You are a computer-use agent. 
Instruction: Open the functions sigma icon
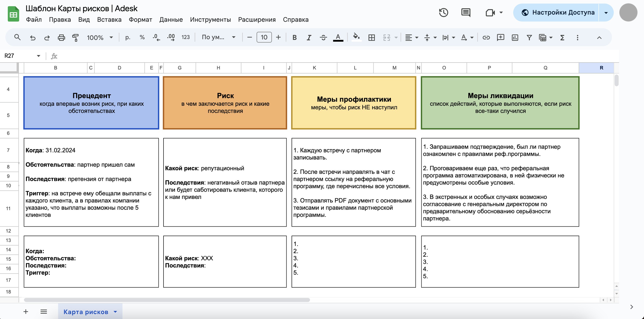coord(562,37)
